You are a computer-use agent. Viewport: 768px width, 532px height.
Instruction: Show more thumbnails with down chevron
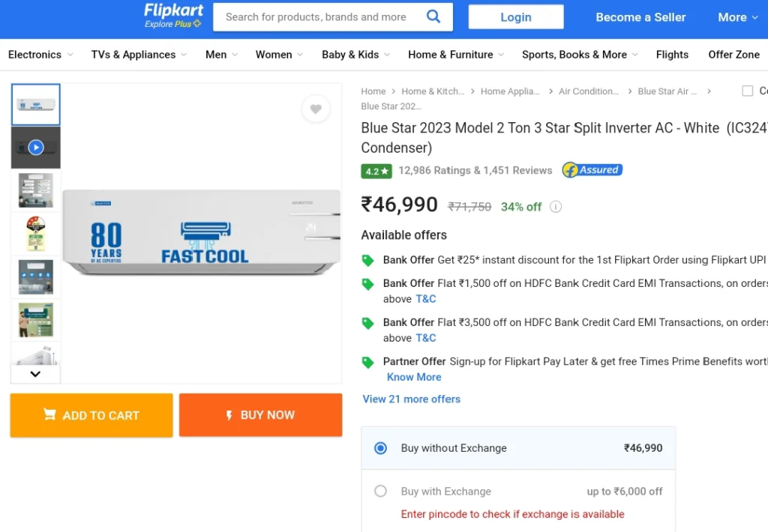pos(35,374)
